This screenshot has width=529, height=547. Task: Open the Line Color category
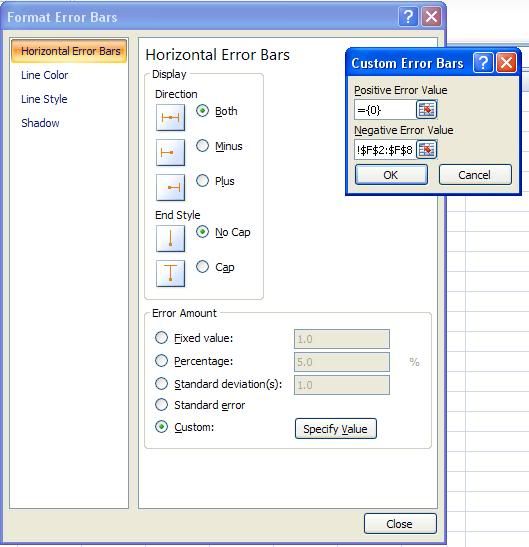pos(44,75)
